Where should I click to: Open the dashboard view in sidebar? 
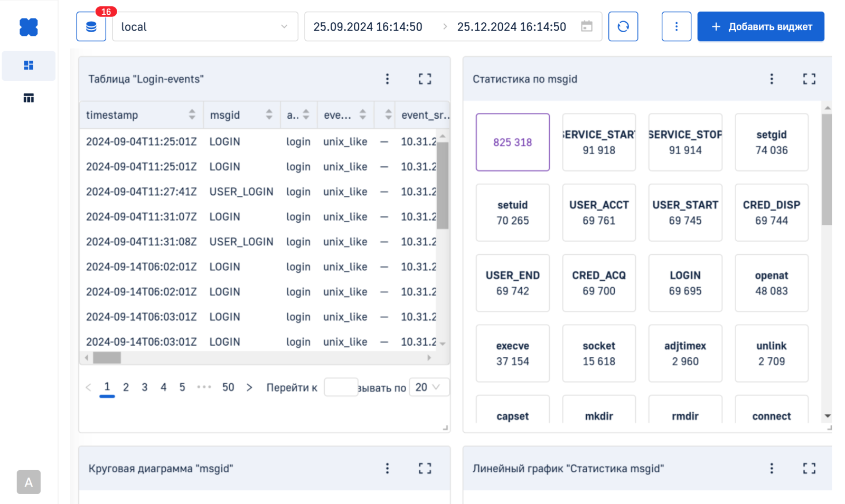[29, 65]
